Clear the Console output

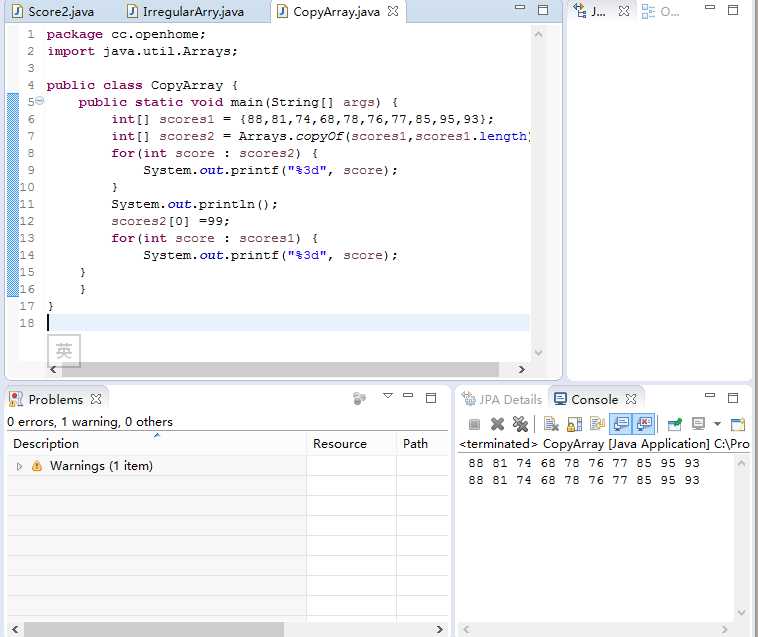coord(551,424)
